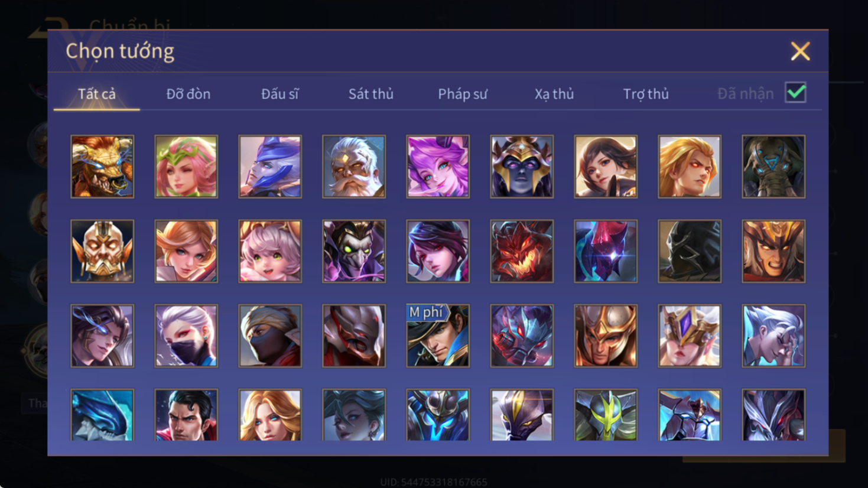Image resolution: width=868 pixels, height=488 pixels.
Task: Choose the elephant-masked hero portrait
Action: 773,167
